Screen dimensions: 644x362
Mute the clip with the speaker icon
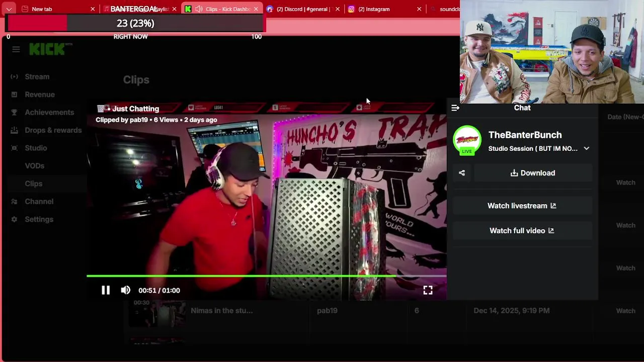125,290
